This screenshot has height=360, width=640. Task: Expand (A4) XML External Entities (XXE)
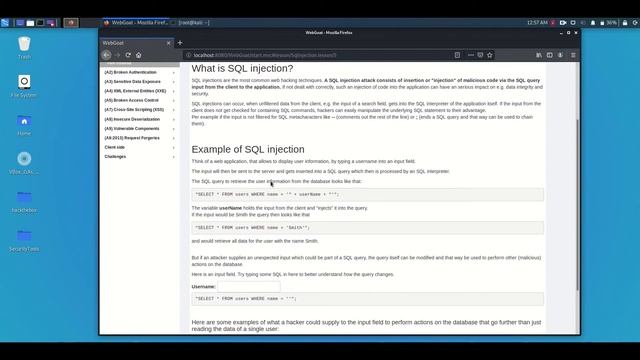(x=139, y=91)
